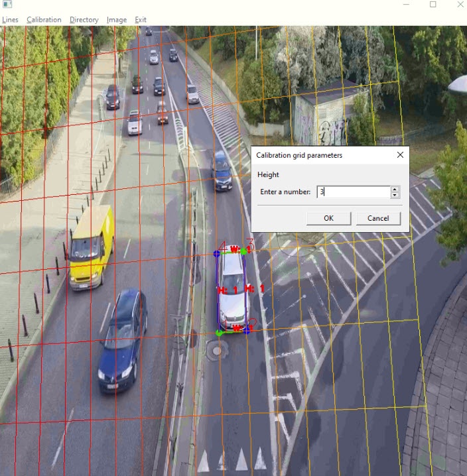The width and height of the screenshot is (467, 476).
Task: Cancel the calibration grid dialog
Action: pyautogui.click(x=378, y=218)
